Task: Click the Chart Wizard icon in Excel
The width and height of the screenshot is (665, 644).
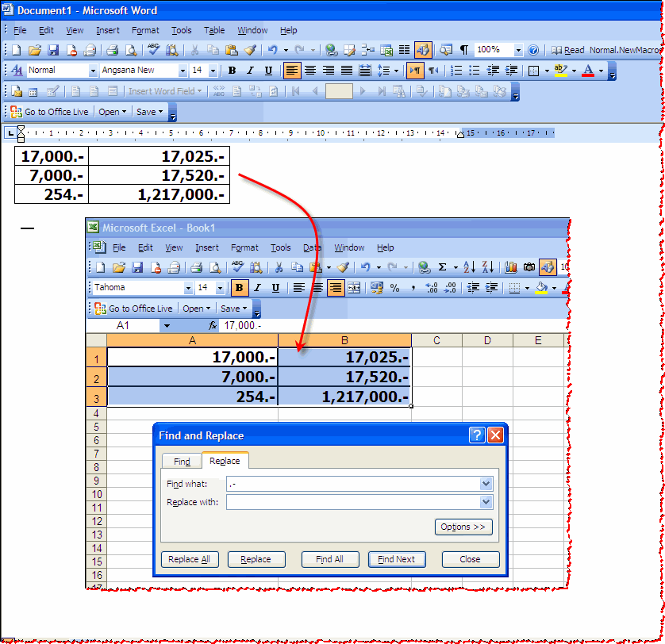Action: (x=511, y=267)
